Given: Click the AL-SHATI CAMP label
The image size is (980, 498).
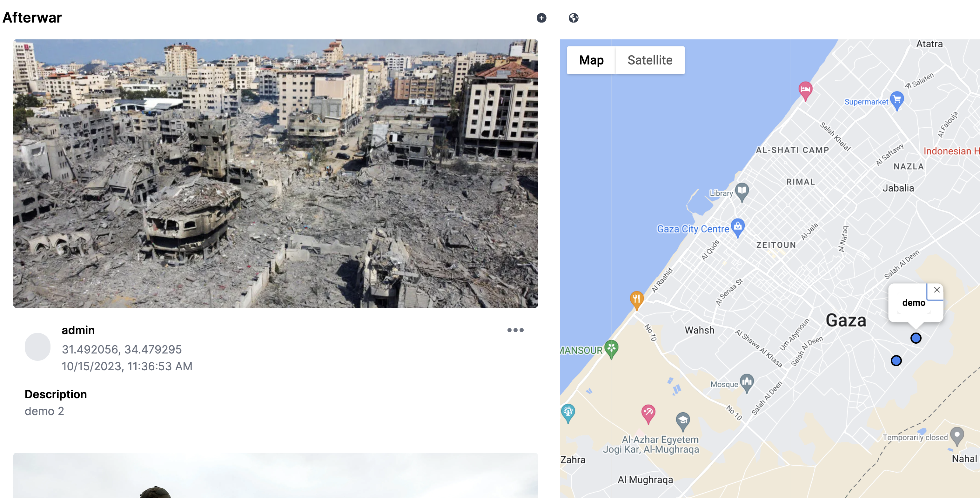Looking at the screenshot, I should tap(792, 150).
